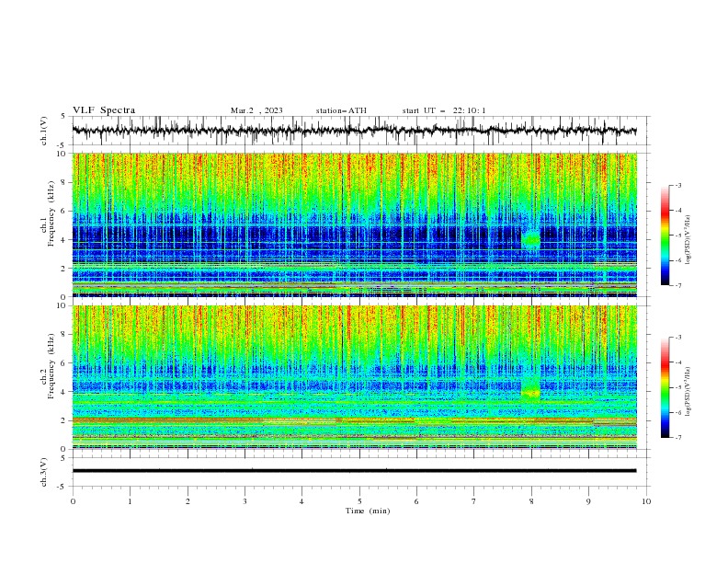Click the "ch.3(V)" axis label
The image size is (728, 563).
point(44,472)
